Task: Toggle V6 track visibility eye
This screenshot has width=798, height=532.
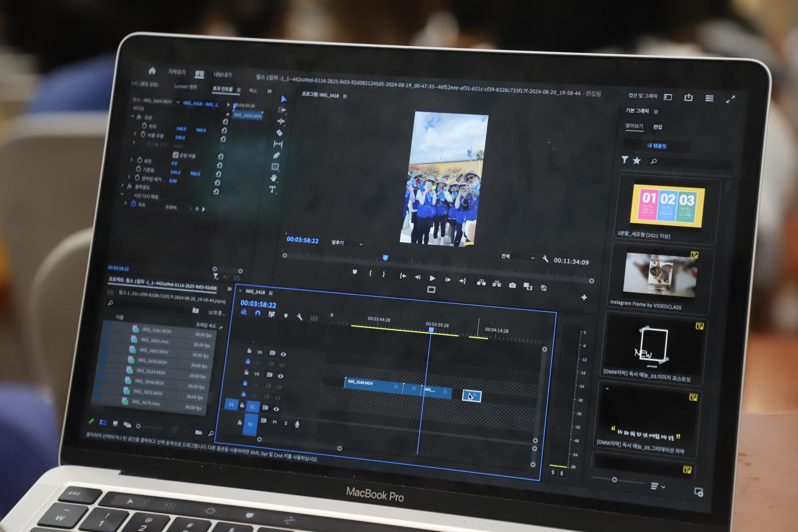Action: pos(283,354)
